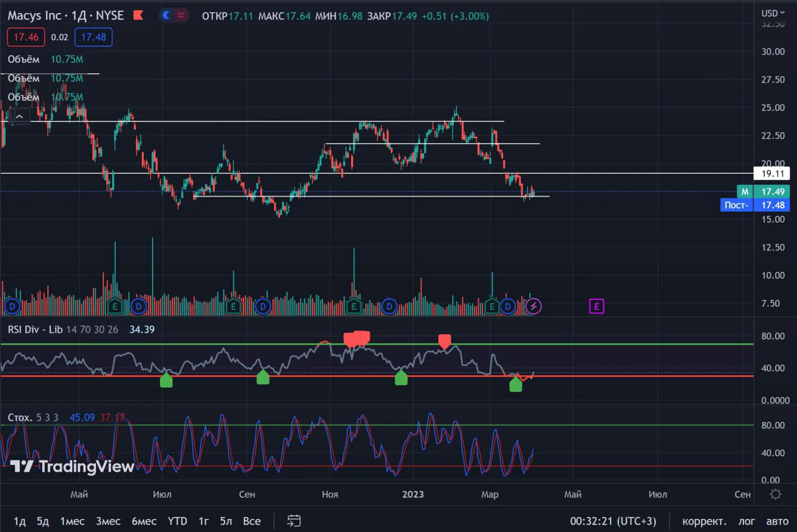Toggle the коррект. adjustment option
The image size is (797, 532).
tap(704, 521)
